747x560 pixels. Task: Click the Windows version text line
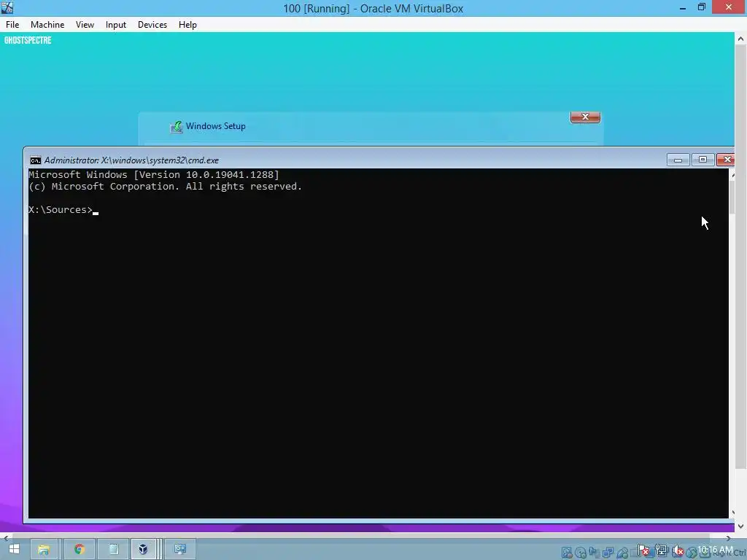[154, 175]
